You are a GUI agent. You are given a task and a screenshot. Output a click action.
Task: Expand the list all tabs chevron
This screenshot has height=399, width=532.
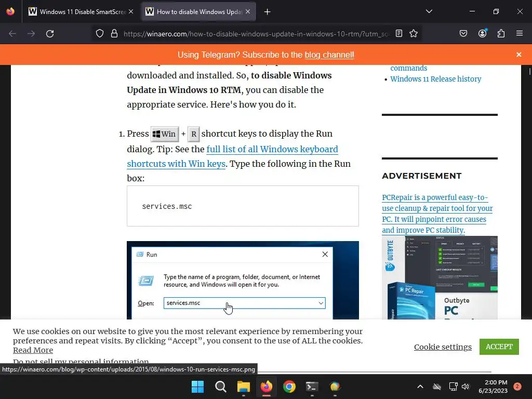[x=429, y=11]
